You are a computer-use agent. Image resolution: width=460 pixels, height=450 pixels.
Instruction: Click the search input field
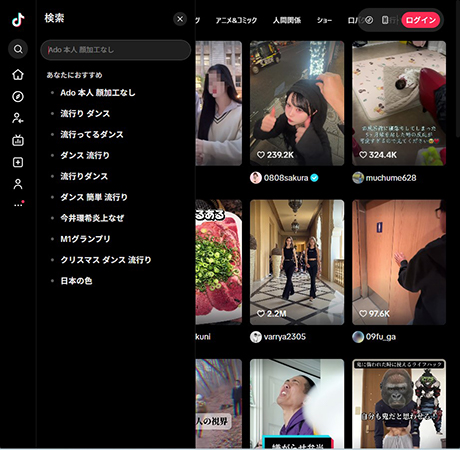[x=116, y=50]
